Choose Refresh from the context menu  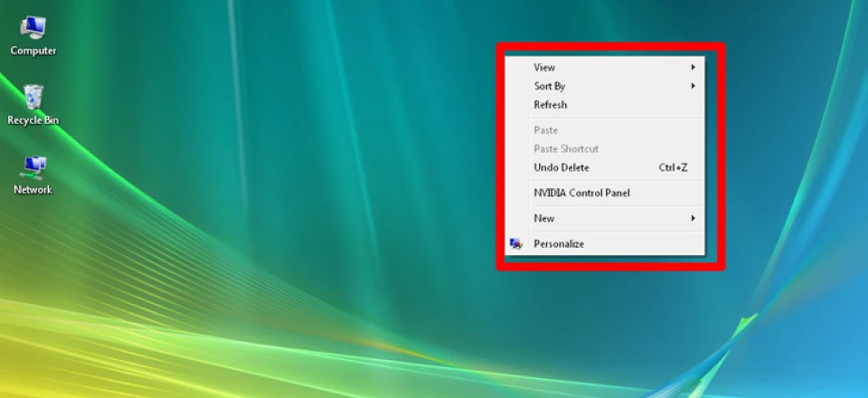pyautogui.click(x=605, y=105)
